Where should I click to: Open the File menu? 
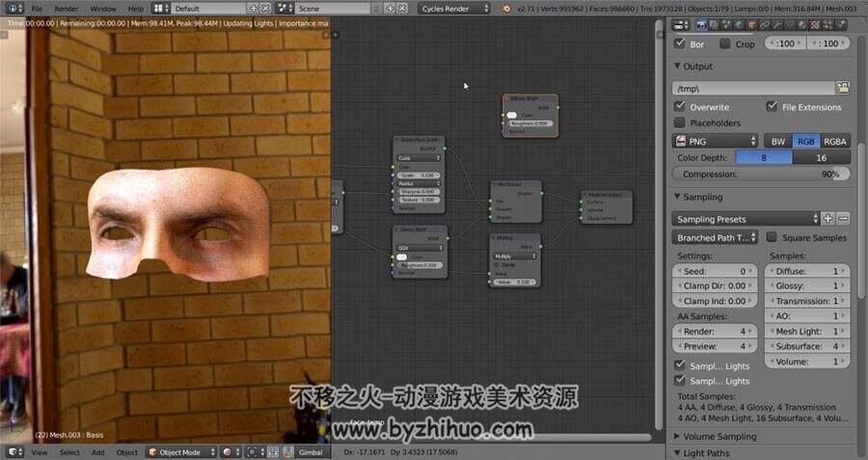tap(37, 9)
